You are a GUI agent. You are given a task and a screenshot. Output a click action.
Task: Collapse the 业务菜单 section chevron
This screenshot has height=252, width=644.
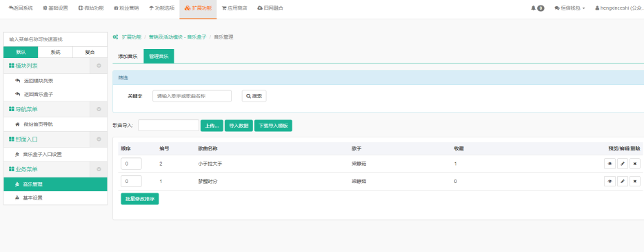point(99,169)
